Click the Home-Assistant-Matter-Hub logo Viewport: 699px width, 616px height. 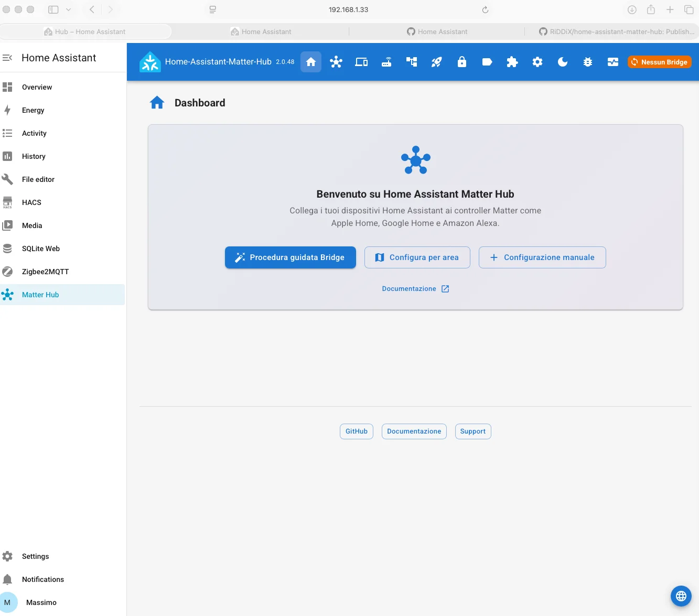pyautogui.click(x=150, y=62)
